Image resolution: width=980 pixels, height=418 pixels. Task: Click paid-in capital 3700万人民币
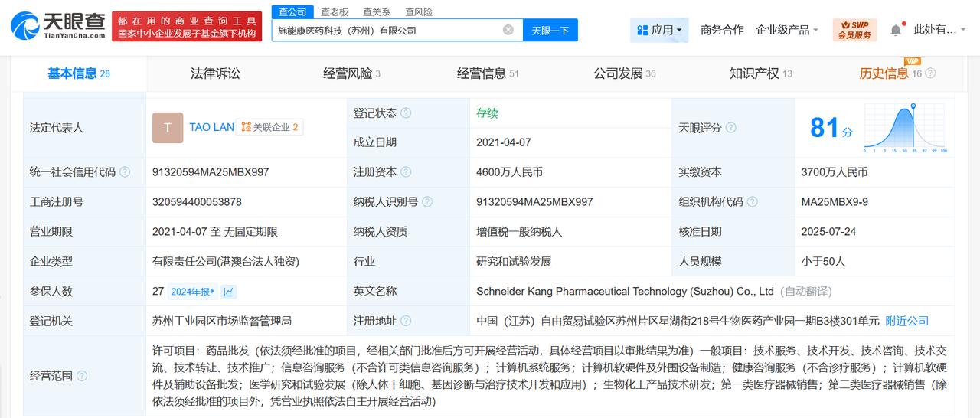[835, 172]
